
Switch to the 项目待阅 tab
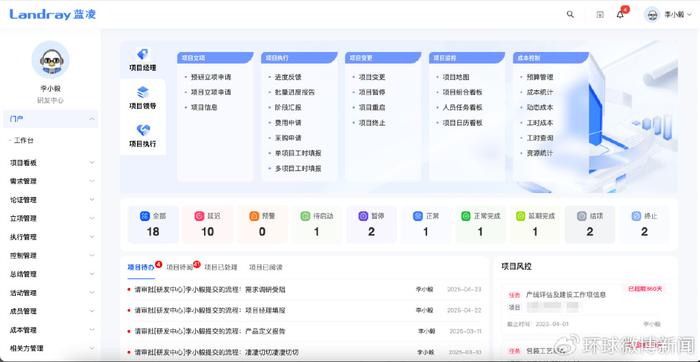click(179, 267)
